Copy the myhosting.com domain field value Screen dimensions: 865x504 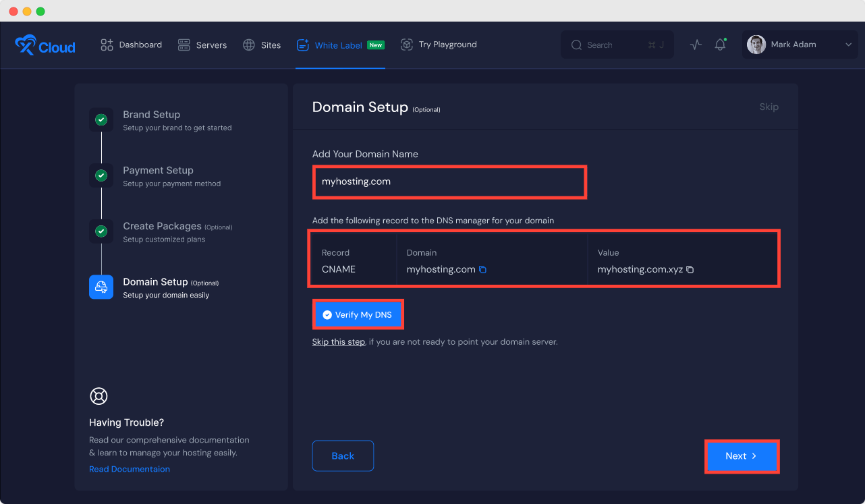pos(482,269)
